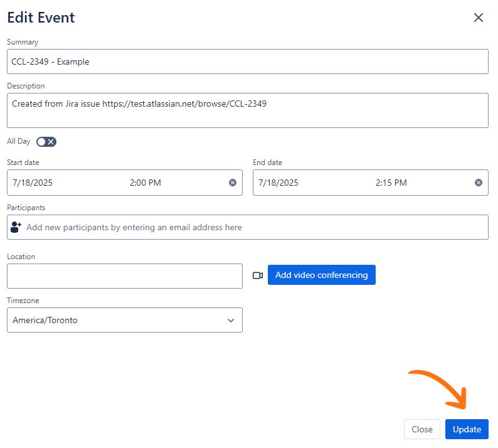Click the video camera icon beside Location
Viewport: 498px width, 448px height.
click(257, 275)
